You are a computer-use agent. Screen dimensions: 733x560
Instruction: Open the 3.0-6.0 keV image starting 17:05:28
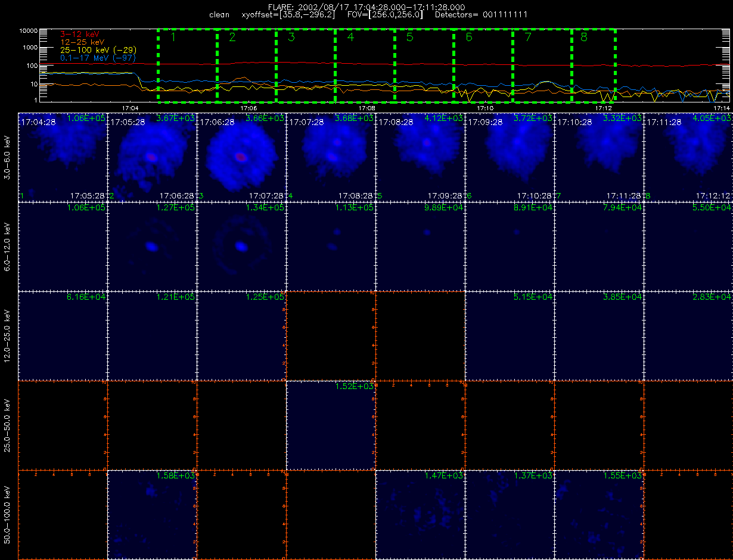tap(152, 157)
